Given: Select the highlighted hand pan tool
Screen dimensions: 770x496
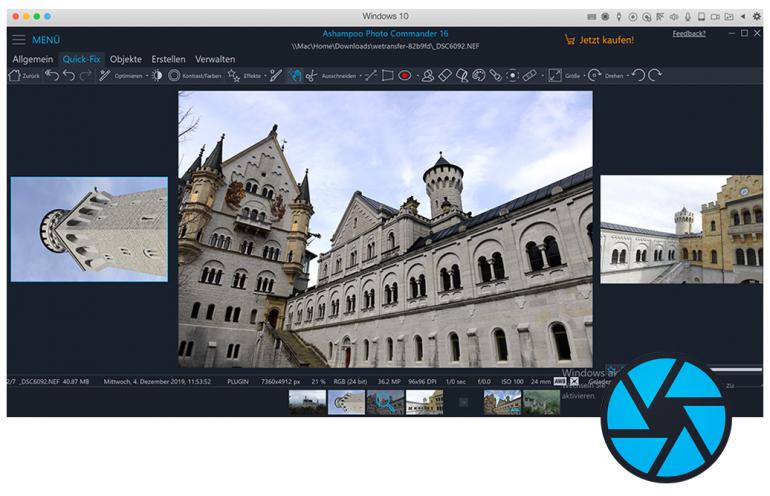Looking at the screenshot, I should coord(295,76).
